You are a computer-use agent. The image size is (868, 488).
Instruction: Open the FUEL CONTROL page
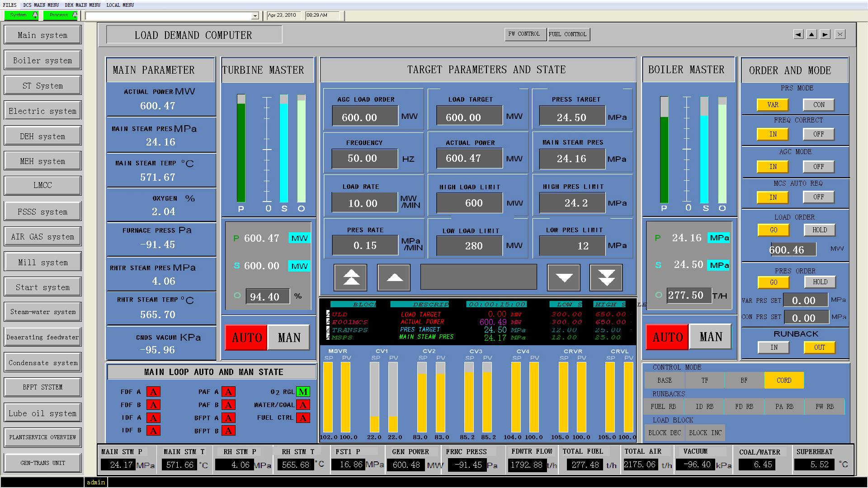[568, 34]
